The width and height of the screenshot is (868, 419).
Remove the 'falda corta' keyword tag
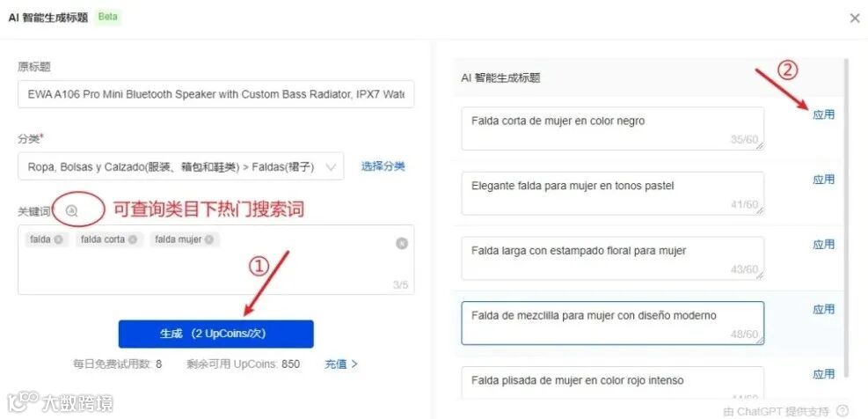click(133, 239)
